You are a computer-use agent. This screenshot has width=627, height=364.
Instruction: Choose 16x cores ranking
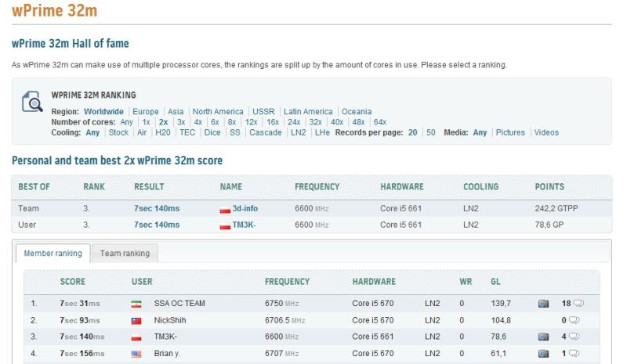(x=273, y=122)
